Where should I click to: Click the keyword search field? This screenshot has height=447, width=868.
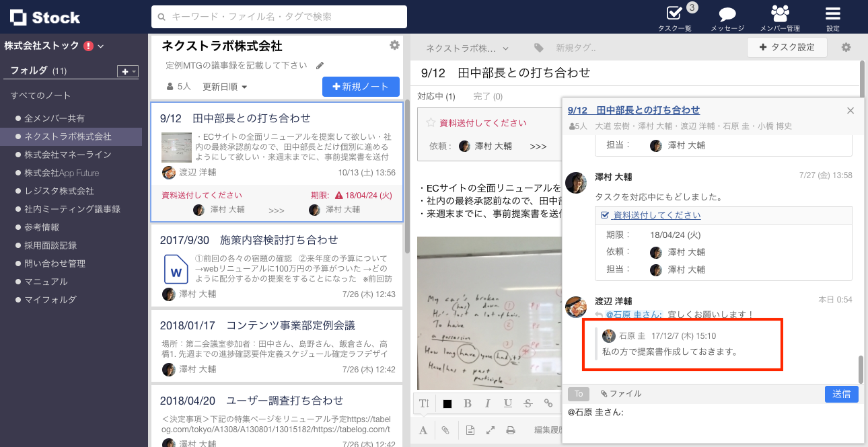(281, 17)
